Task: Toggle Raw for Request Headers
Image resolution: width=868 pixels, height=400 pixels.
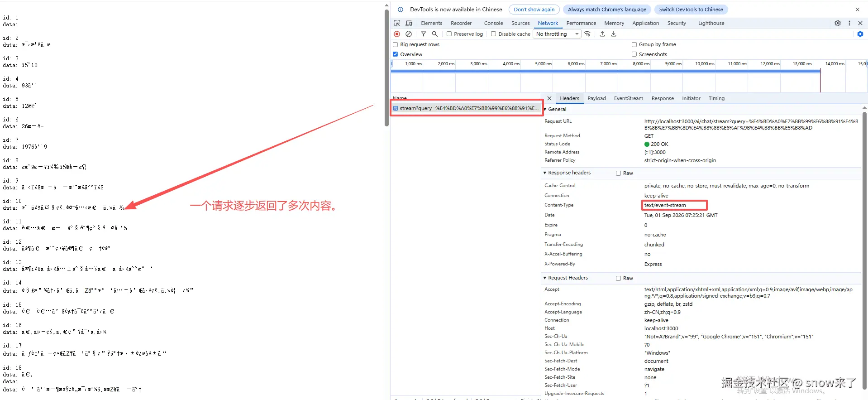Action: (x=618, y=278)
